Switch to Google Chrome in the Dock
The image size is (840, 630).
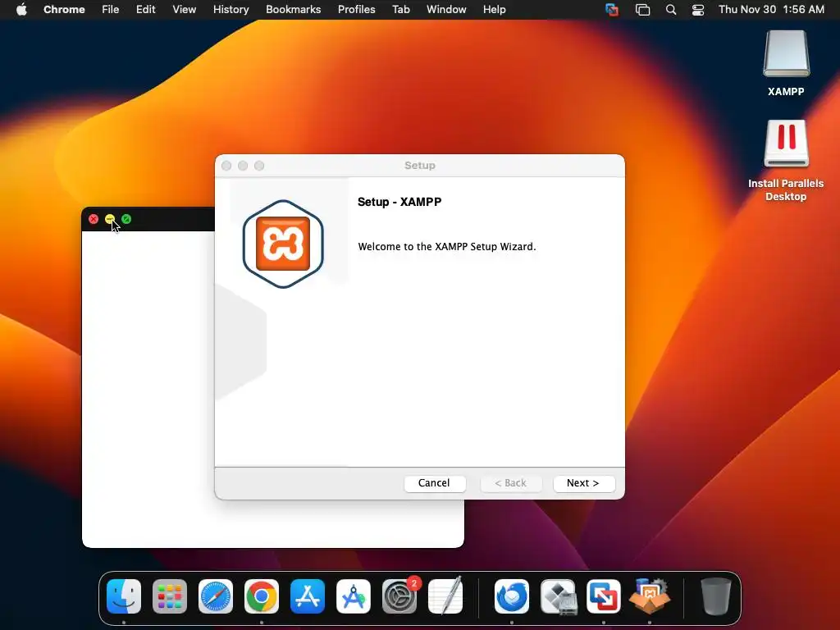(262, 596)
